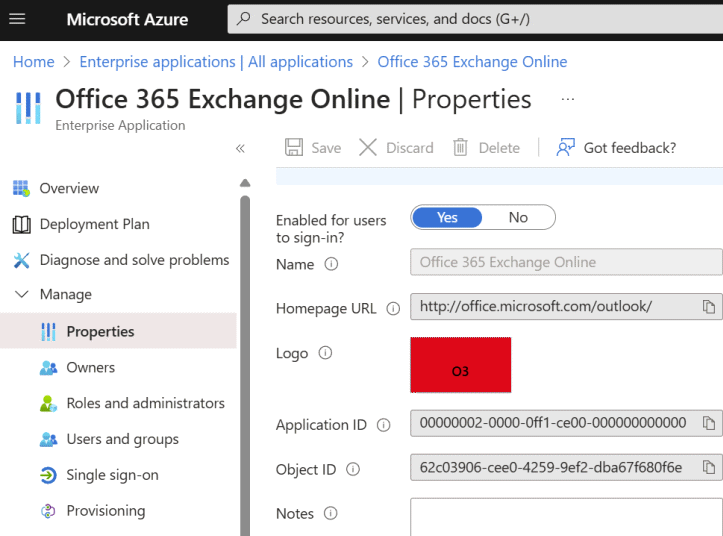Select Properties in the sidebar
The height and width of the screenshot is (536, 723).
[118, 332]
